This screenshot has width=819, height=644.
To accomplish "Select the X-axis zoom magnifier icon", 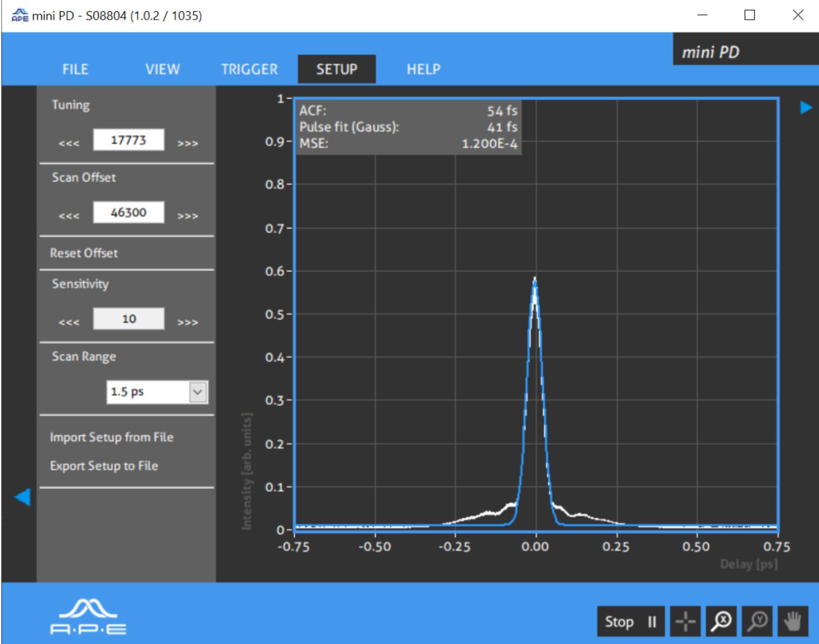I will click(x=721, y=622).
